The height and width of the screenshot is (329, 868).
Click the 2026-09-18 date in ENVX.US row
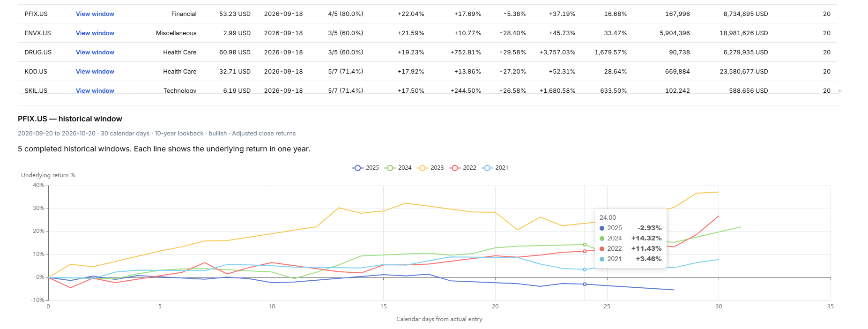(x=283, y=33)
